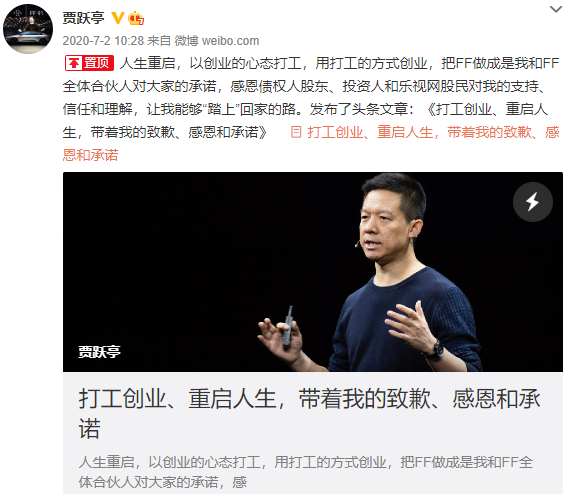This screenshot has height=494, width=568.
Task: Click the crown membership icon
Action: [136, 18]
